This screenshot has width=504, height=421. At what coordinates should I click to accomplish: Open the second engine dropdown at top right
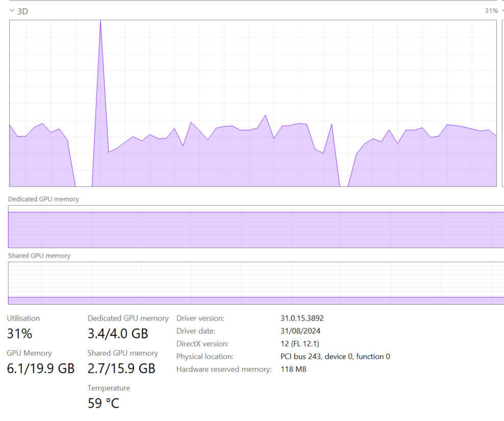tap(502, 11)
